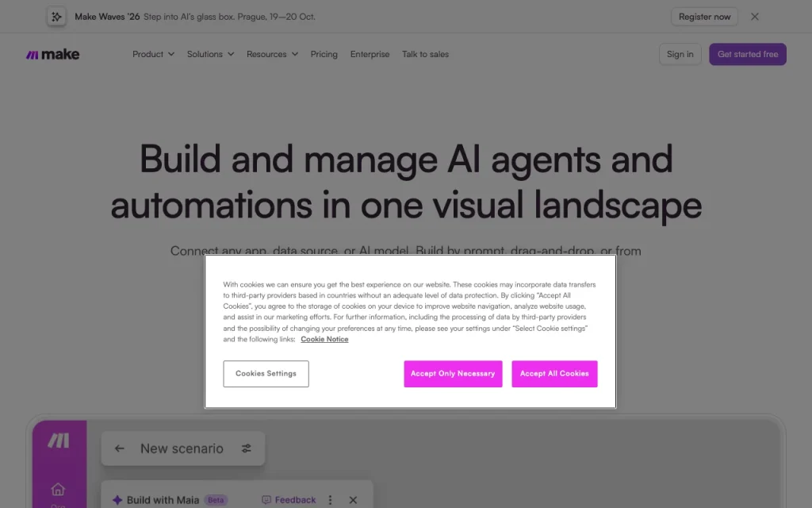Image resolution: width=812 pixels, height=508 pixels.
Task: Open the Enterprise page
Action: pyautogui.click(x=370, y=54)
